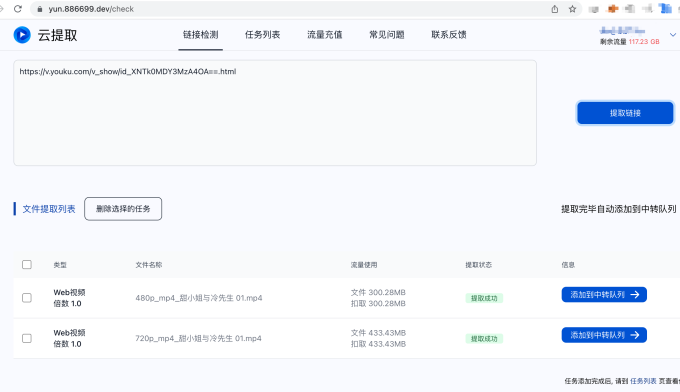Click the arrow icon on the 480p row button
Image resolution: width=680 pixels, height=392 pixels.
click(x=635, y=294)
